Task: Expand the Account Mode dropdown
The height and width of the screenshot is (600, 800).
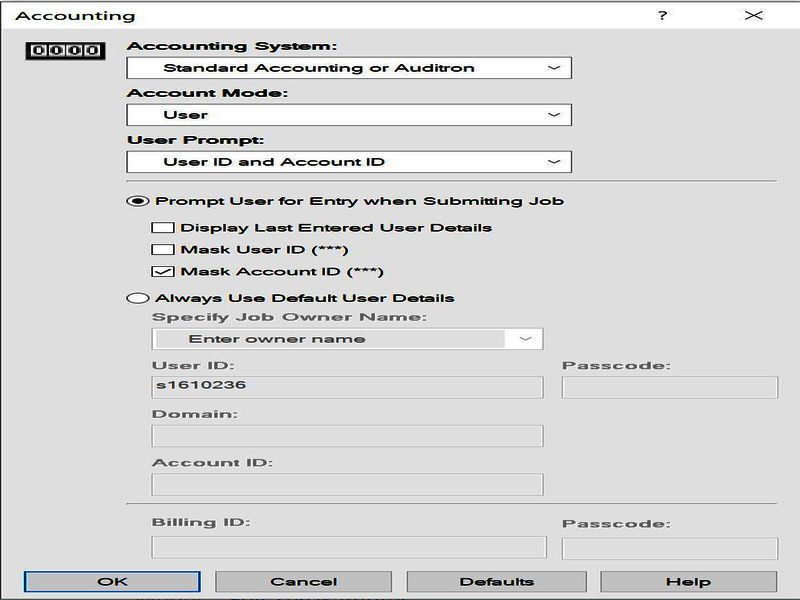Action: (348, 115)
